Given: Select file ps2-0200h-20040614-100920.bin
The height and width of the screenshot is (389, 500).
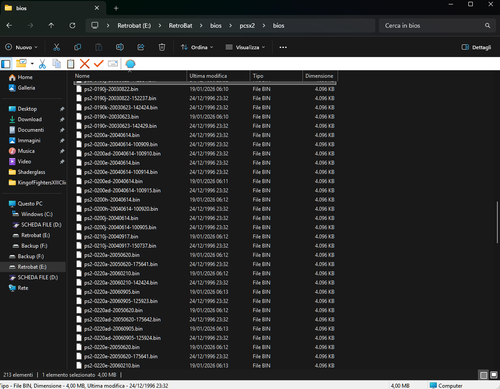Looking at the screenshot, I should (x=205, y=209).
